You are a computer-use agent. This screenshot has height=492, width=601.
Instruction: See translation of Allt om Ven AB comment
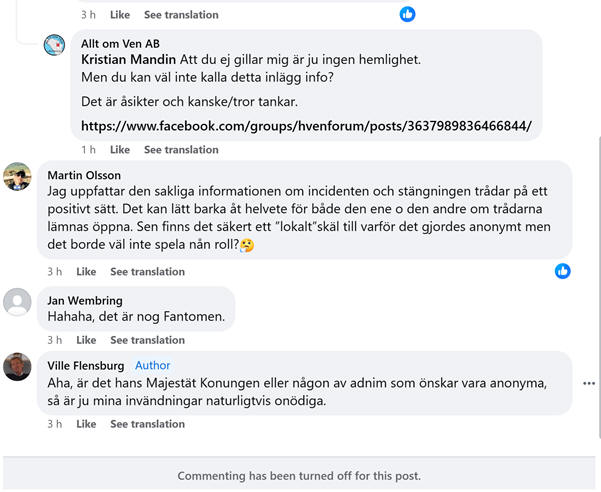pyautogui.click(x=181, y=149)
